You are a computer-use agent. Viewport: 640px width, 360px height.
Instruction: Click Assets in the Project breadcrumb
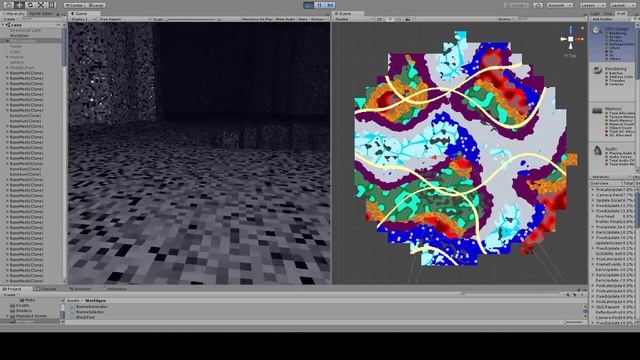[x=73, y=300]
